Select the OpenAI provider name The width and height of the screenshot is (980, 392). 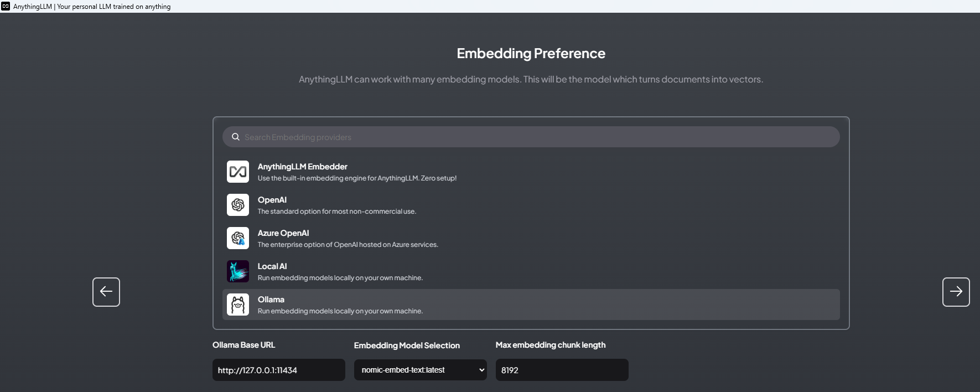272,200
